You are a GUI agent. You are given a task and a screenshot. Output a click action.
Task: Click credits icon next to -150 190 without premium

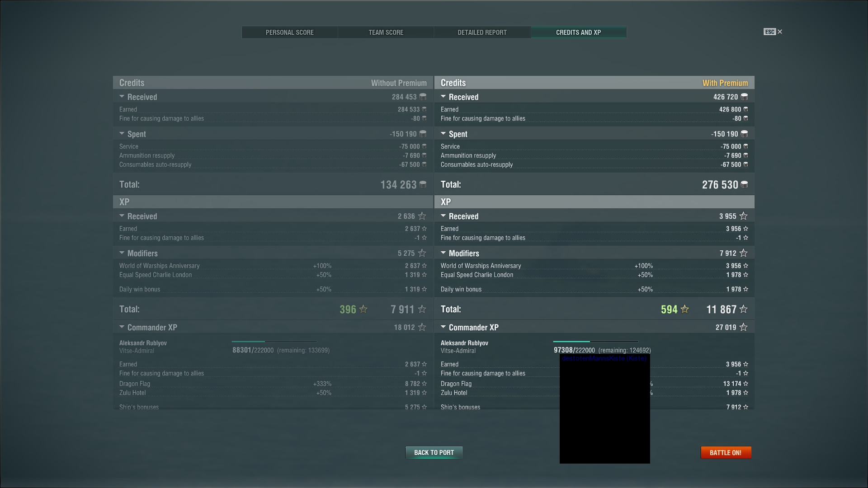423,134
